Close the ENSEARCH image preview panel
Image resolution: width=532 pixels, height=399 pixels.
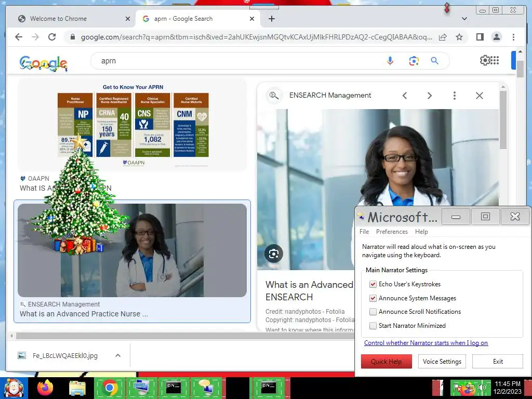[480, 96]
